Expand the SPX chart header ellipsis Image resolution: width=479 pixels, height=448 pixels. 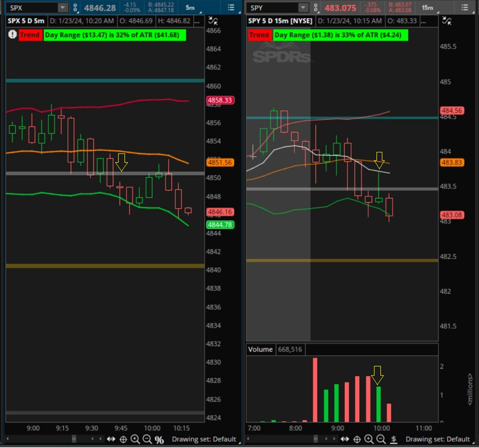coord(197,21)
